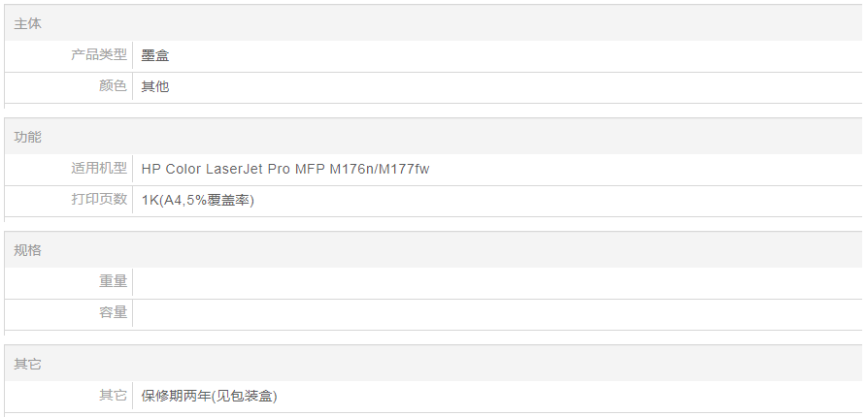Click the 墨盒 product type value

(x=155, y=56)
